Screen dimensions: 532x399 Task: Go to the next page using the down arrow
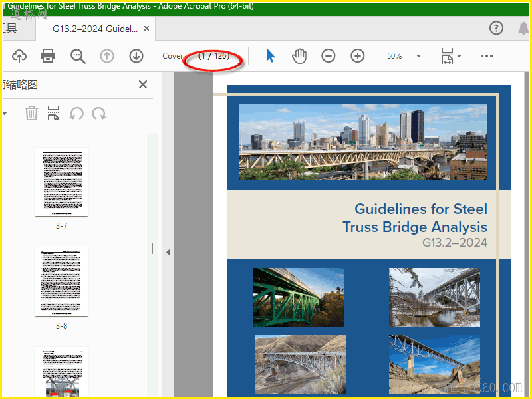coord(136,56)
